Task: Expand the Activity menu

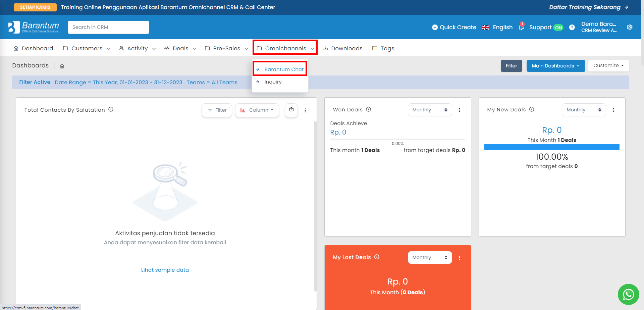Action: coord(154,49)
